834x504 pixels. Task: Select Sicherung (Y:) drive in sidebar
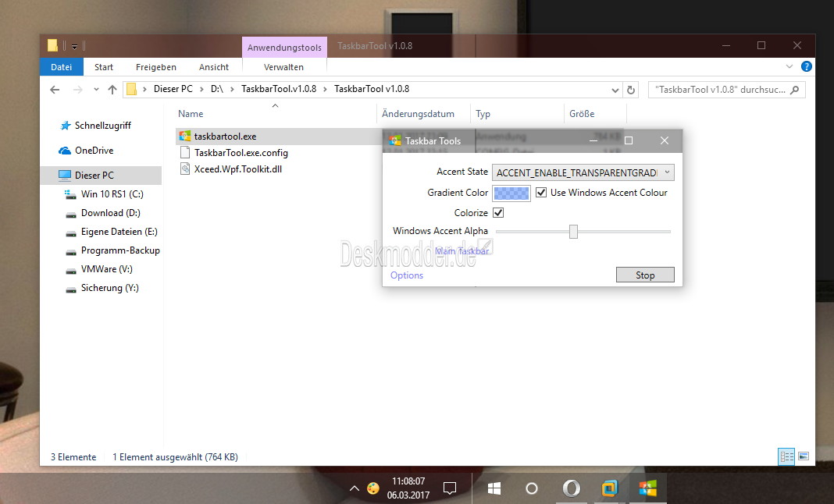[109, 288]
